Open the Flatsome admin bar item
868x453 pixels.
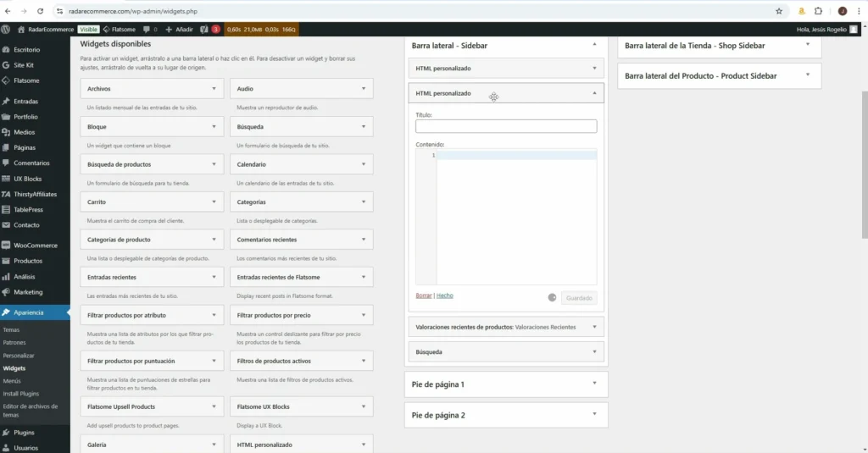tap(119, 30)
